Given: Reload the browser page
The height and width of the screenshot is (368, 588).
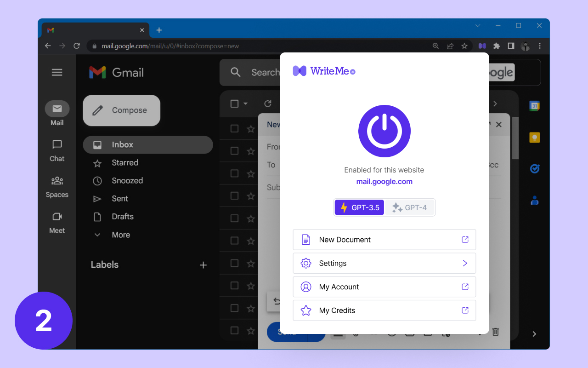Looking at the screenshot, I should (77, 46).
